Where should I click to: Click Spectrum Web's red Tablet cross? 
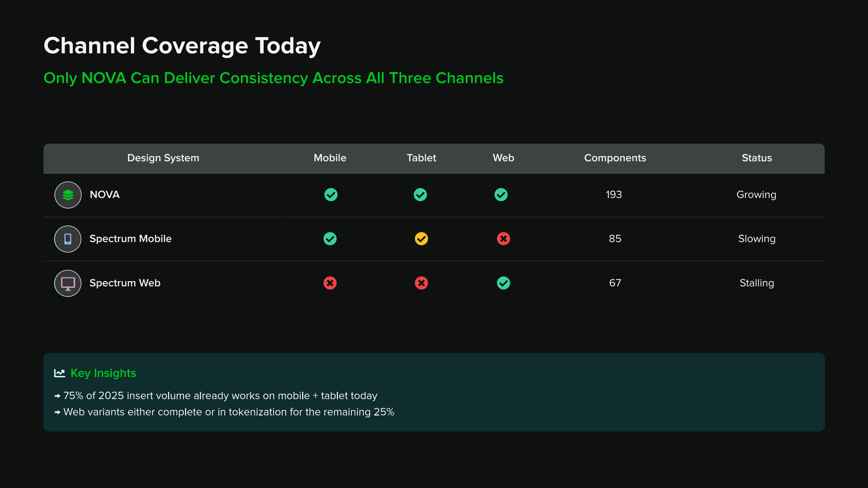(422, 283)
